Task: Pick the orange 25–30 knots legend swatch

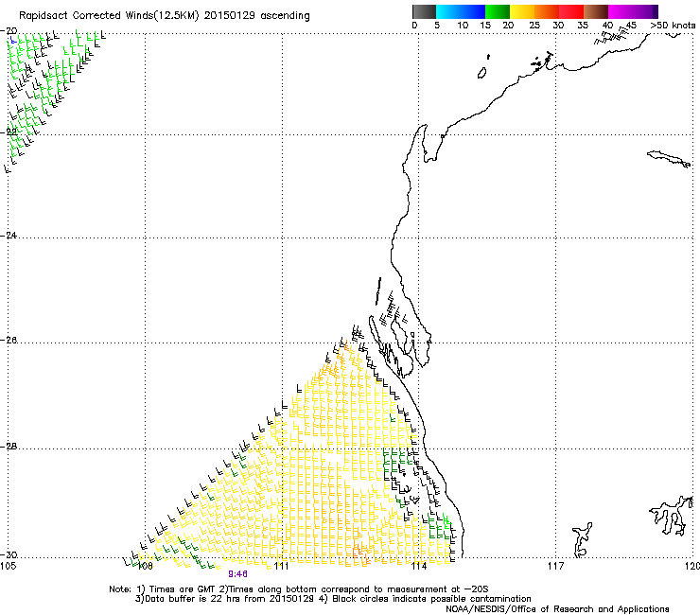Action: pos(547,11)
